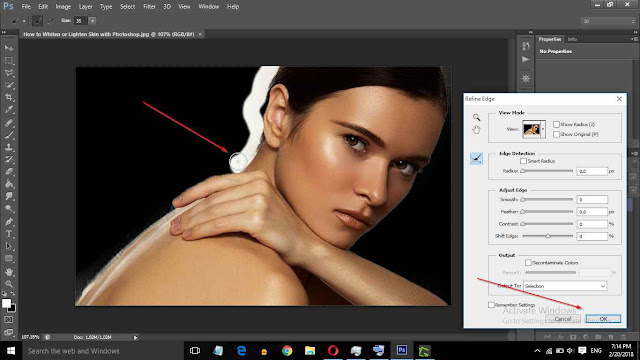Select the Lasso tool

pyautogui.click(x=9, y=73)
